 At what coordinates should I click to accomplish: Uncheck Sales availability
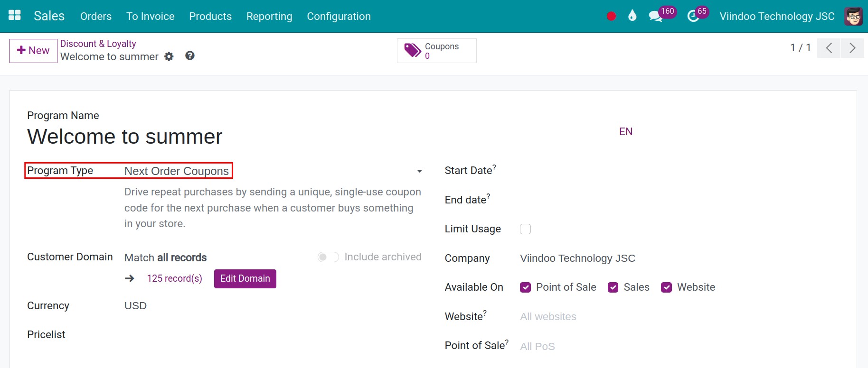tap(613, 287)
